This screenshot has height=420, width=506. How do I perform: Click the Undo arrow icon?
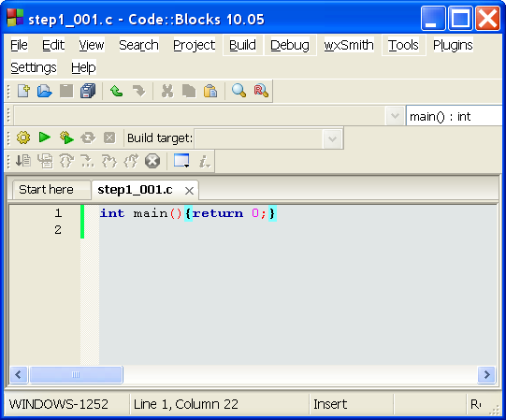point(116,91)
